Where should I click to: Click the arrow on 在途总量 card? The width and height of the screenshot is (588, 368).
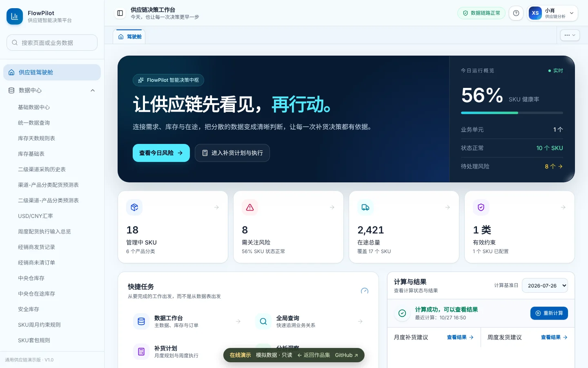pos(448,207)
